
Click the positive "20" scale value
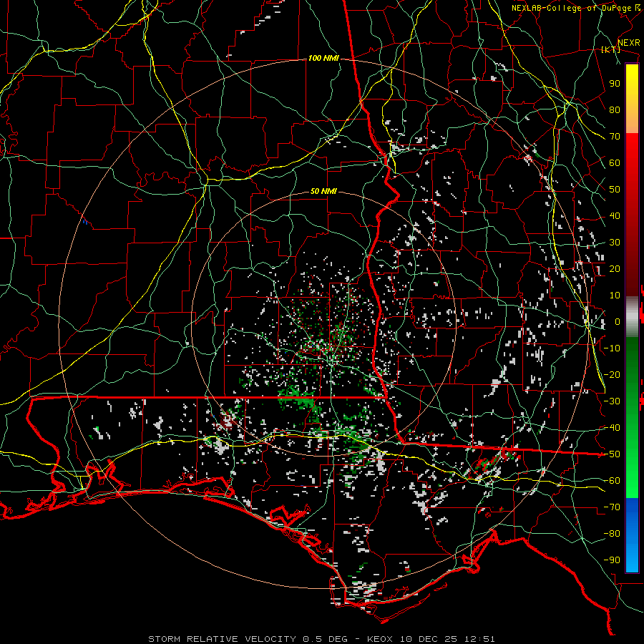[615, 269]
